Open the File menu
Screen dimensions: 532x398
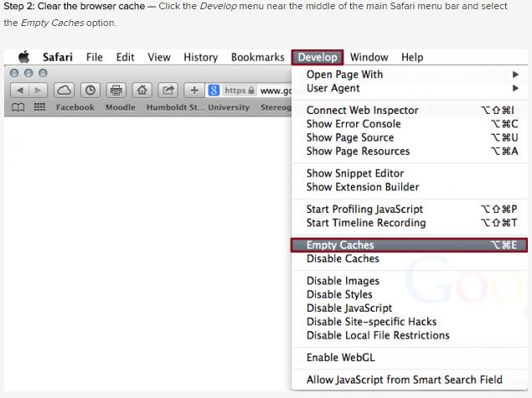coord(95,57)
